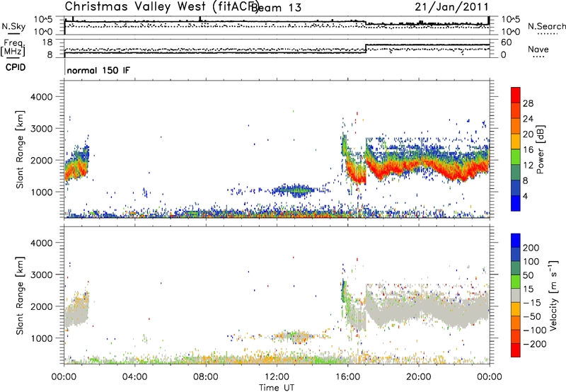Click 'Slant Range [km]' label of Velocity panel
The image size is (566, 392).
pyautogui.click(x=20, y=295)
